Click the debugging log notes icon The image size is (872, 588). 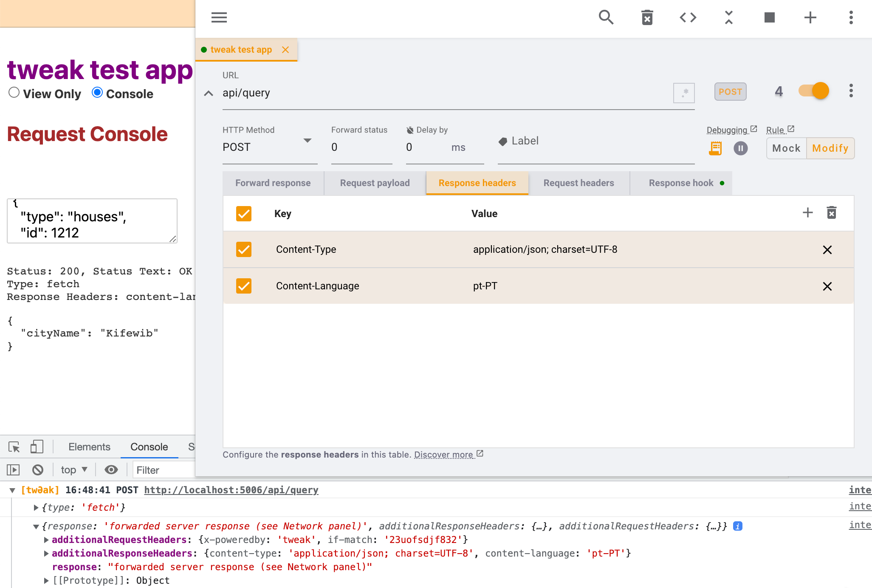coord(715,148)
